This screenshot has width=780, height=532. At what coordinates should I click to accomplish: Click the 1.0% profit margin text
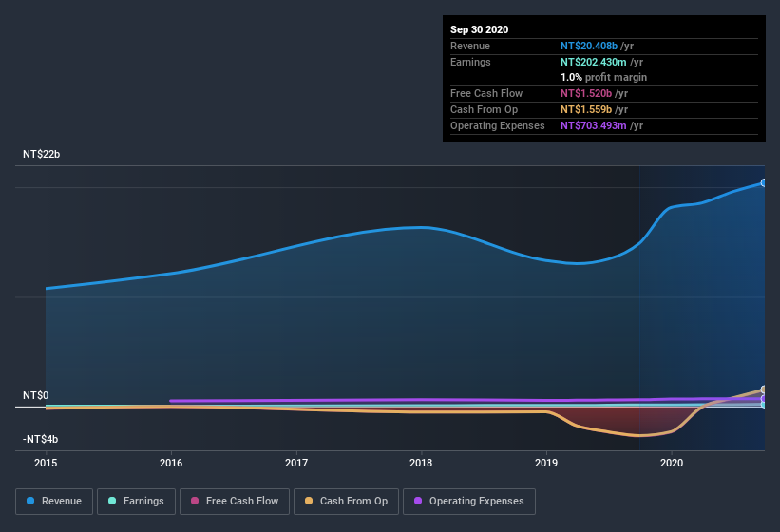tap(604, 78)
